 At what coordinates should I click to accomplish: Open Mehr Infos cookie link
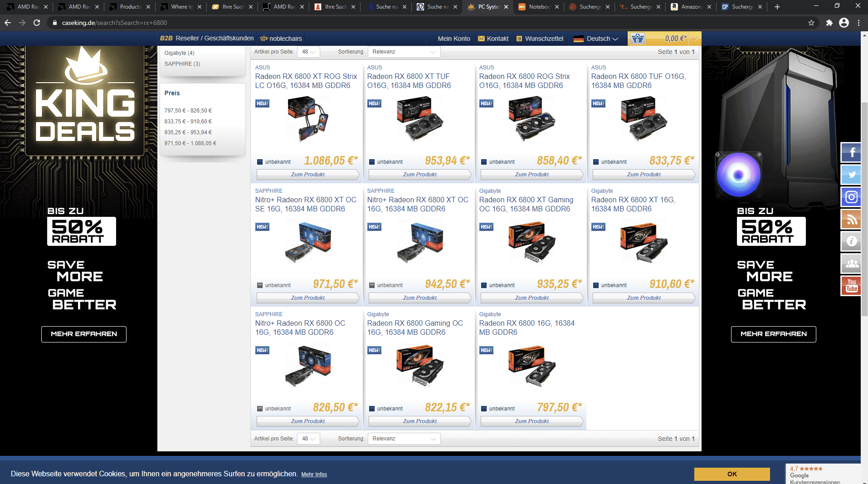click(x=314, y=474)
